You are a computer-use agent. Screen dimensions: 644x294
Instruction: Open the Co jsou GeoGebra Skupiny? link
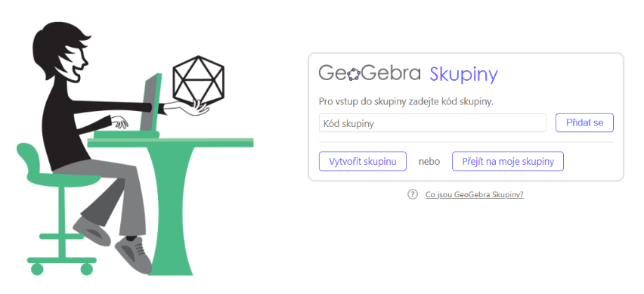tap(475, 195)
